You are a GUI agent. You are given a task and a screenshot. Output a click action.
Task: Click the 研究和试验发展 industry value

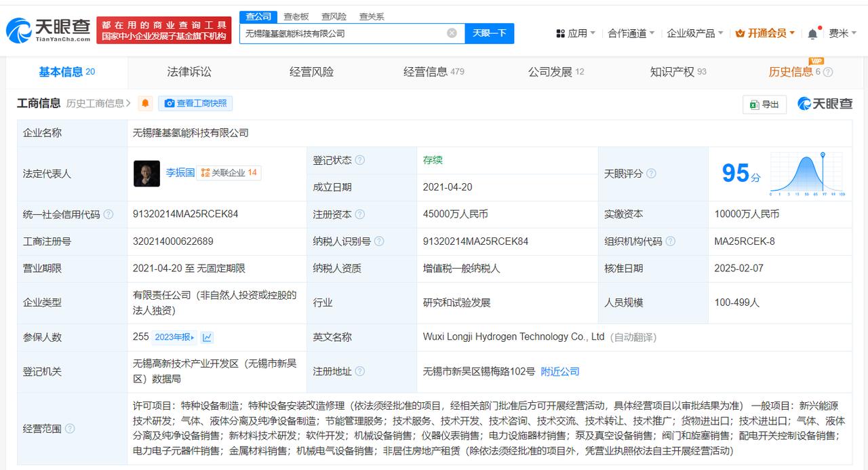click(x=456, y=302)
